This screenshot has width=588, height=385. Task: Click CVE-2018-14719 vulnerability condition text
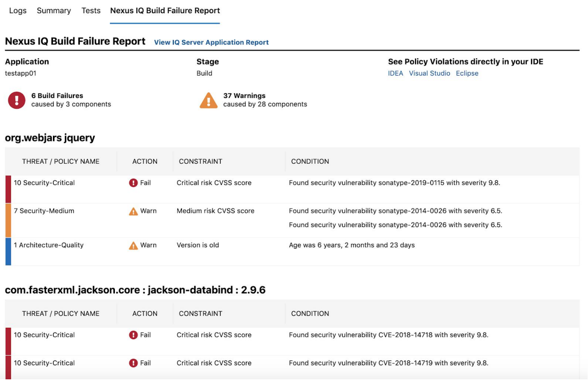pos(389,363)
